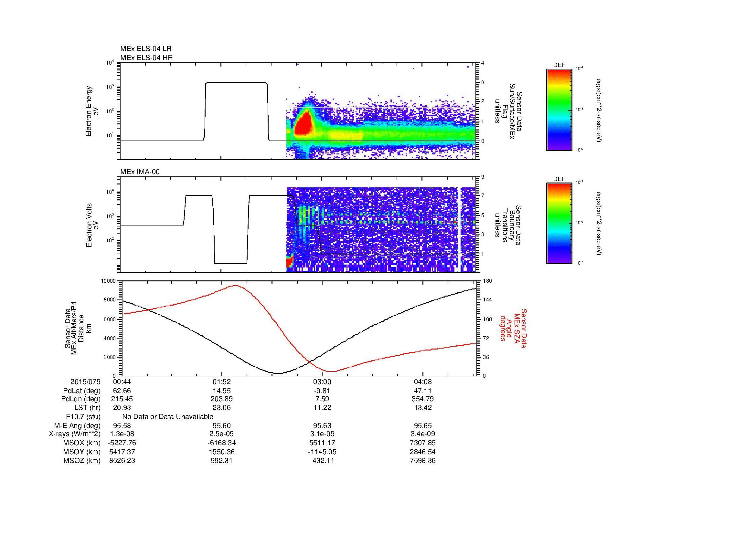Click 'No Data or Data Unavailable' text
The height and width of the screenshot is (534, 756).
[x=168, y=417]
